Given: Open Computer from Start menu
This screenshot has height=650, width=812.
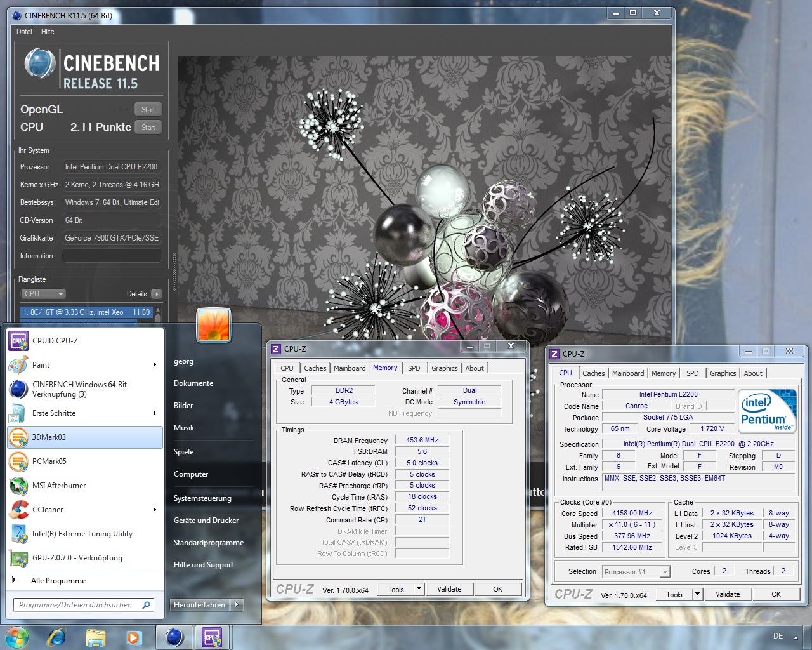Looking at the screenshot, I should 191,474.
